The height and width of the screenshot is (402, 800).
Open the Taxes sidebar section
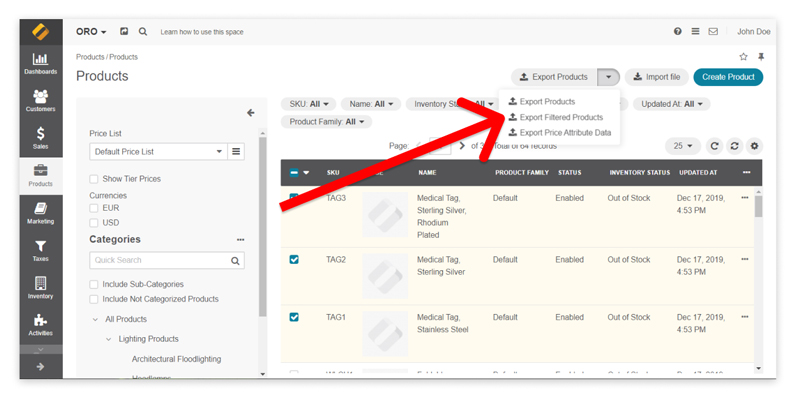[x=41, y=250]
